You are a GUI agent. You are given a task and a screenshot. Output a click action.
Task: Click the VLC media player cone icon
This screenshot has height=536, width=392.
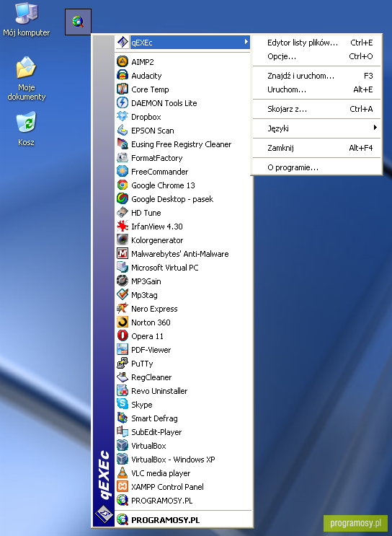122,473
